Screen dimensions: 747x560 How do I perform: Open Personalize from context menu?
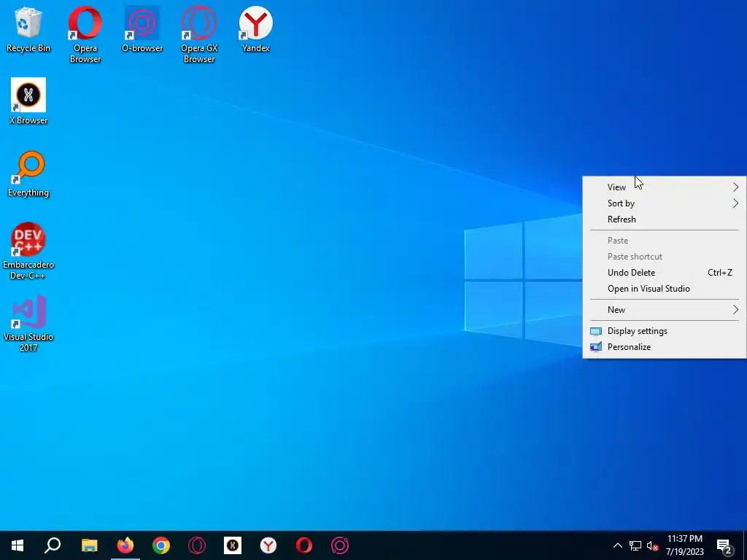pyautogui.click(x=664, y=347)
